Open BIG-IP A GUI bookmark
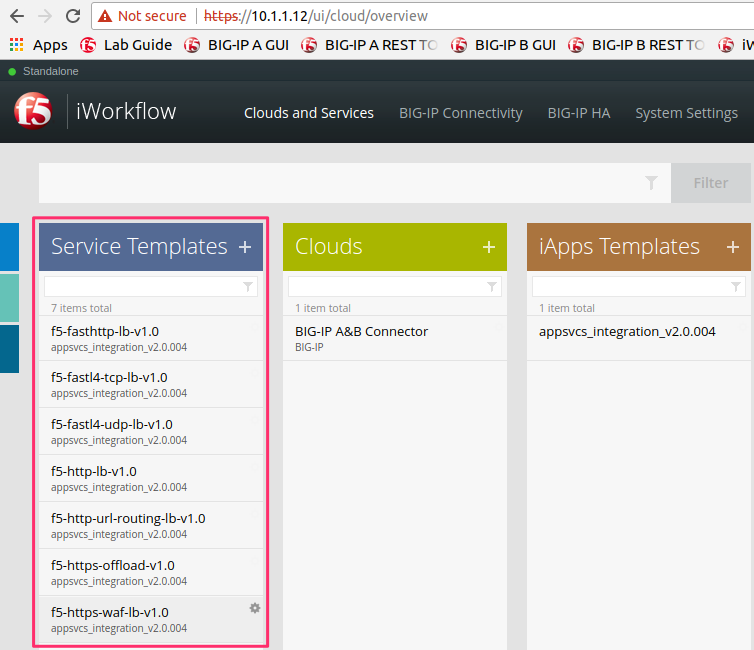This screenshot has width=754, height=650. click(236, 45)
